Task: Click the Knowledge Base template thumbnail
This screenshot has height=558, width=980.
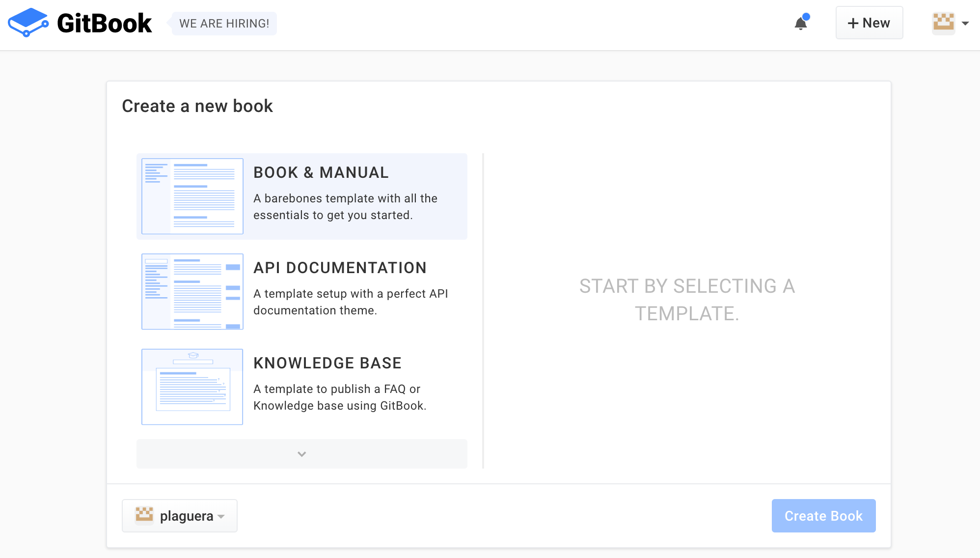Action: [x=192, y=387]
